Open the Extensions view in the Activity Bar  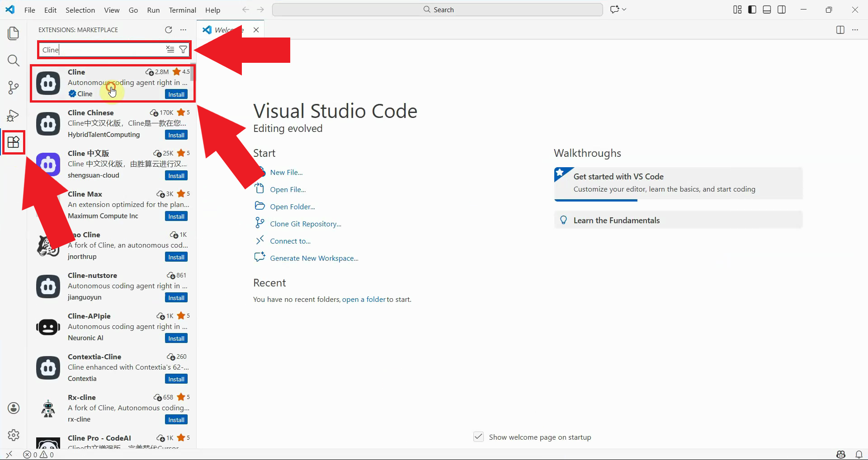pyautogui.click(x=14, y=142)
